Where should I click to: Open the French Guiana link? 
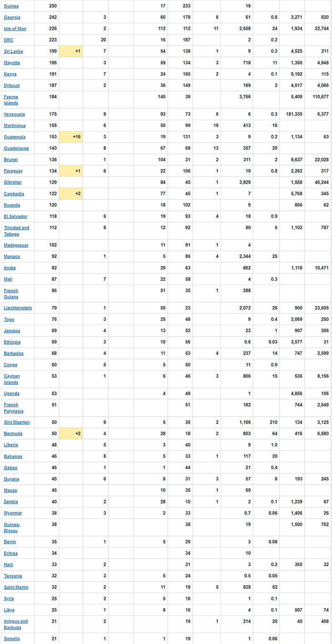[11, 294]
